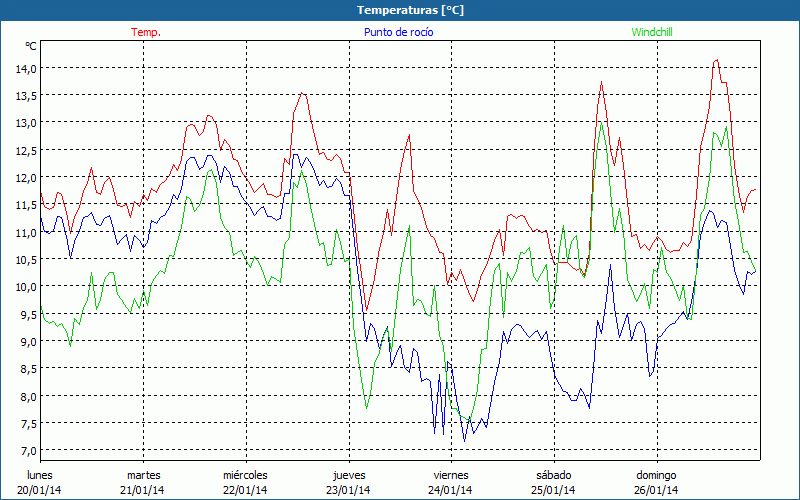This screenshot has width=800, height=500.
Task: Select the lunes 20/01/14 date label
Action: [39, 482]
